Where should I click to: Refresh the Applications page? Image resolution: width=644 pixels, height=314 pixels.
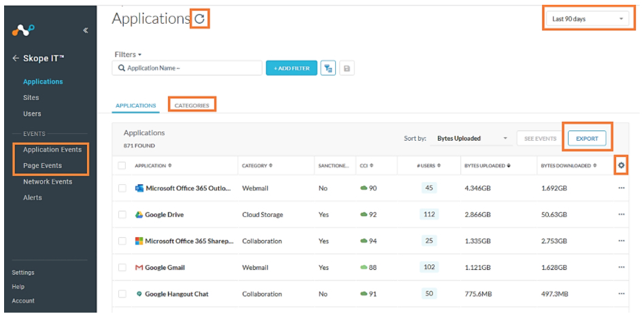coord(199,18)
